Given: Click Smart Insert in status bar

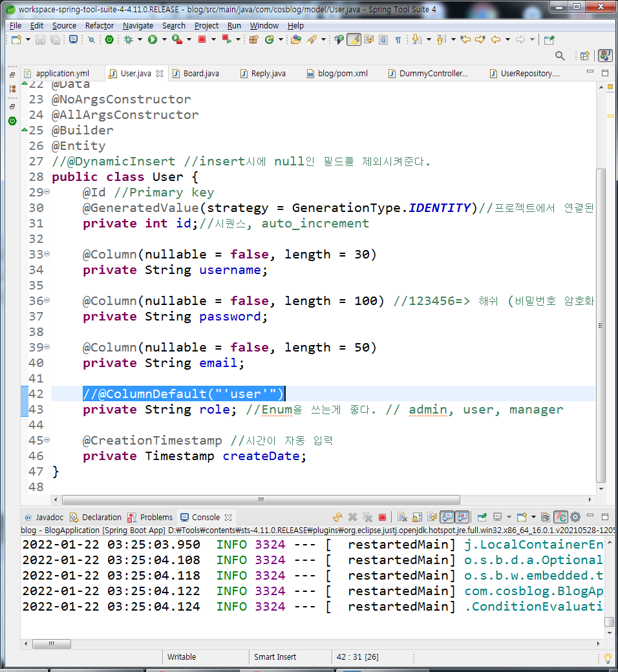Looking at the screenshot, I should [275, 657].
